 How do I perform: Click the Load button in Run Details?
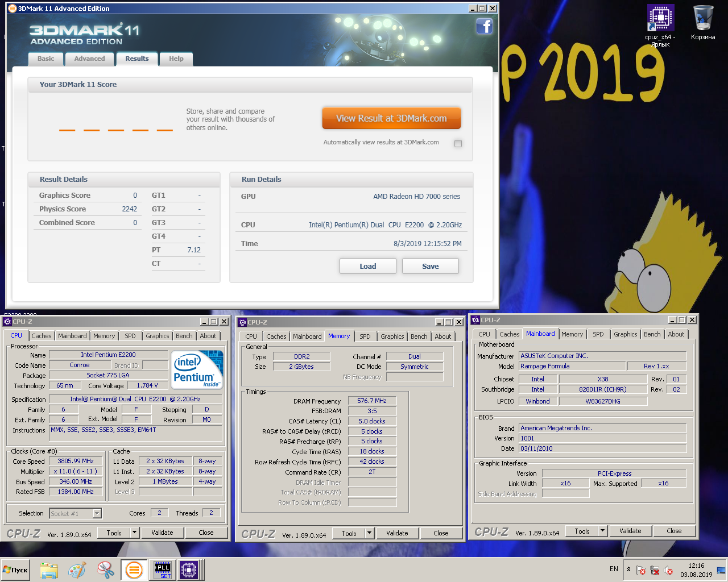pos(368,266)
